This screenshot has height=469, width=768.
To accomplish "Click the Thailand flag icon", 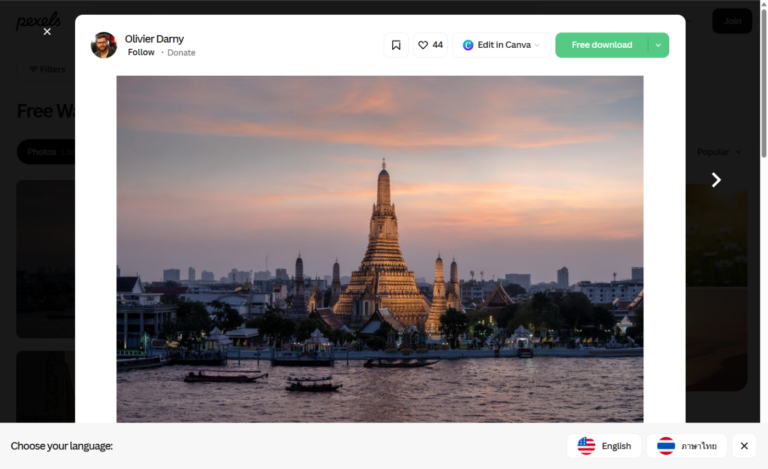I will point(666,446).
